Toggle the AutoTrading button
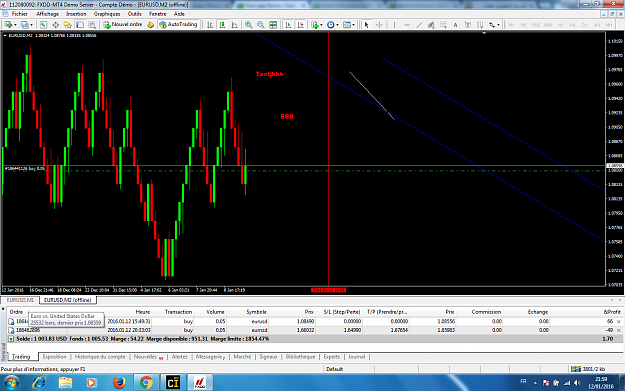 coord(178,25)
